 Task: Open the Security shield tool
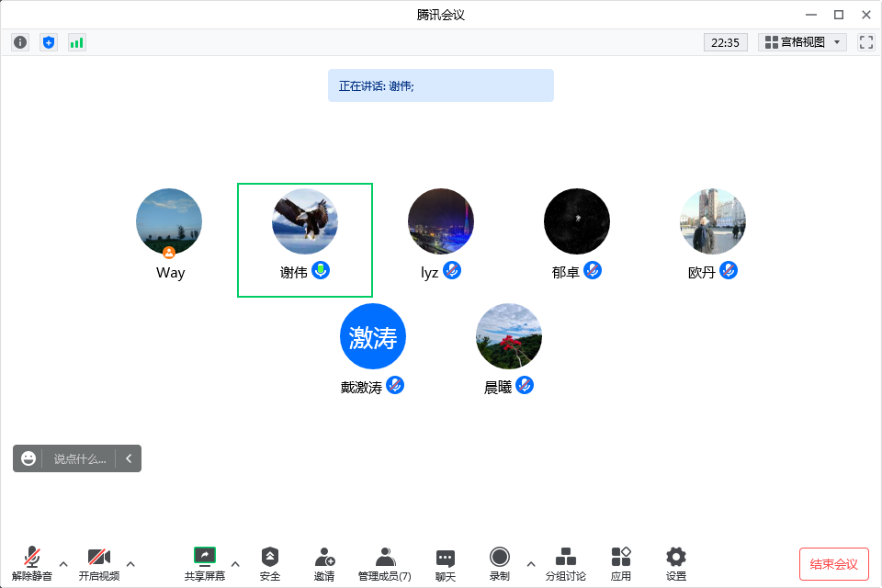coord(270,563)
